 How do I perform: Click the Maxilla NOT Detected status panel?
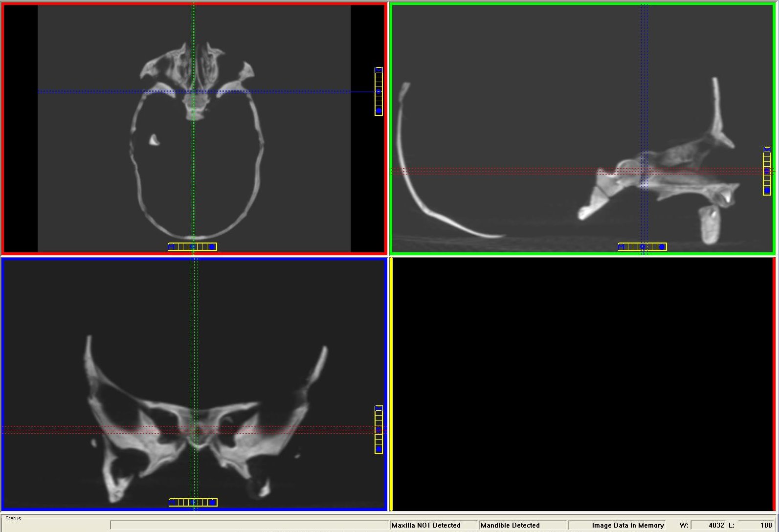coord(433,525)
